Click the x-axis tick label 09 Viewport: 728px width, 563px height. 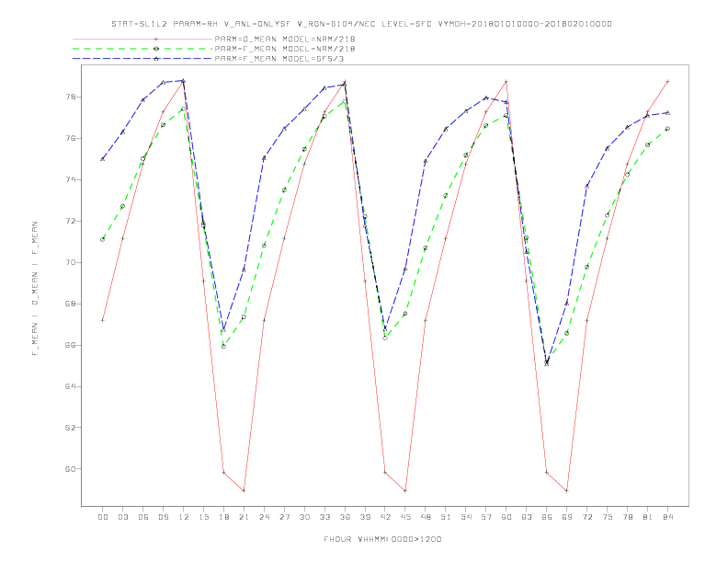(163, 517)
